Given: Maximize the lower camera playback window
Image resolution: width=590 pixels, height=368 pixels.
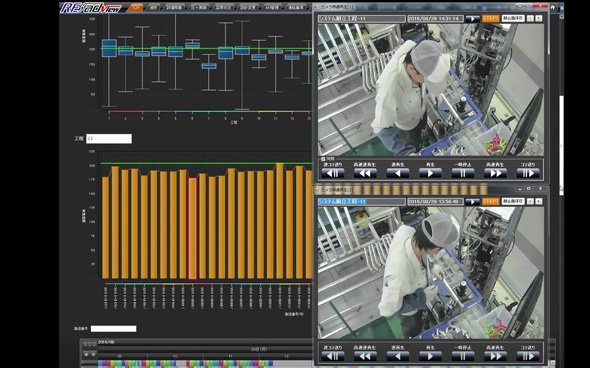Looking at the screenshot, I should coord(529,189).
